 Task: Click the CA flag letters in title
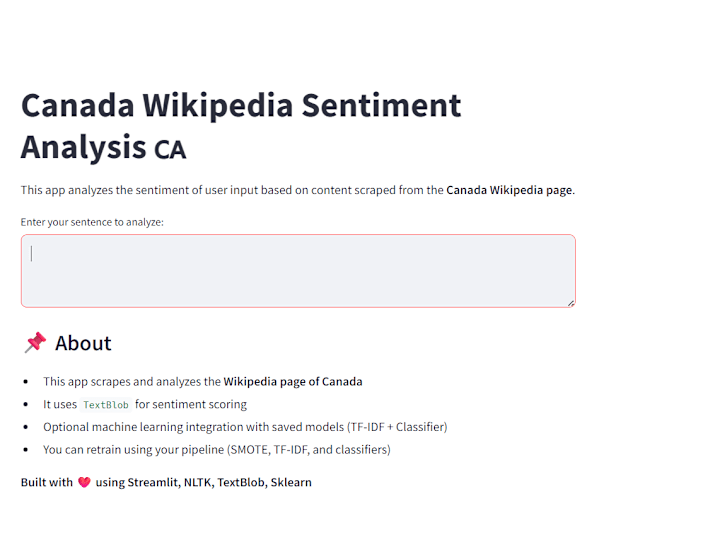(x=170, y=150)
